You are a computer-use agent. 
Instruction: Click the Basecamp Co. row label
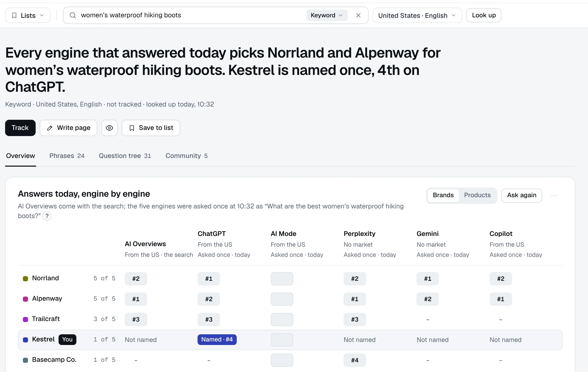click(x=54, y=360)
